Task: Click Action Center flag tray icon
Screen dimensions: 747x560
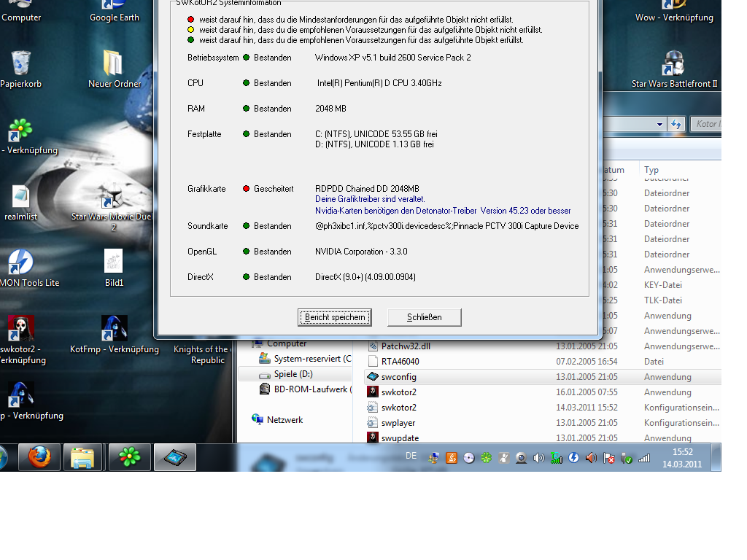Action: pyautogui.click(x=609, y=458)
